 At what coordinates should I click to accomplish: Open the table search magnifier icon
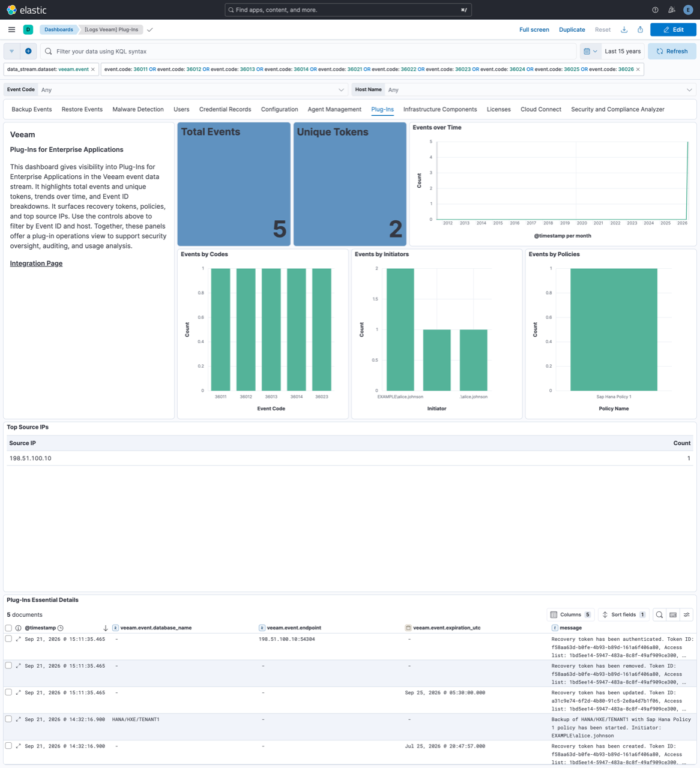[659, 615]
